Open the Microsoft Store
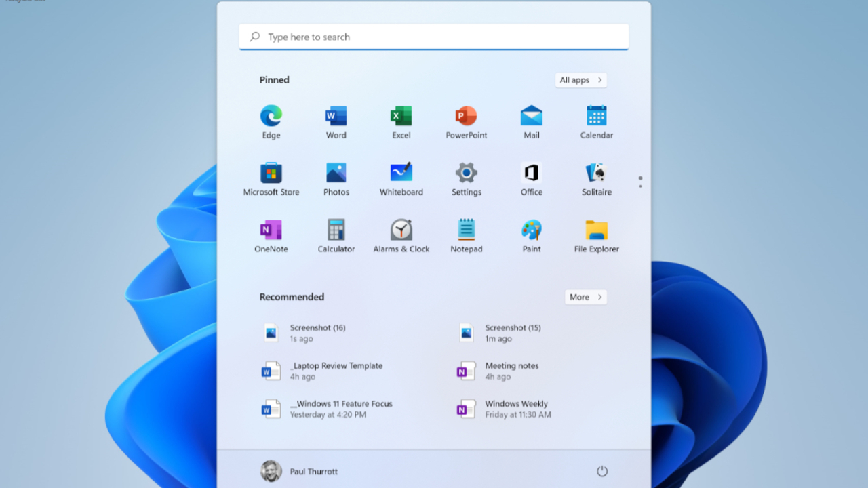Image resolution: width=868 pixels, height=488 pixels. tap(271, 179)
